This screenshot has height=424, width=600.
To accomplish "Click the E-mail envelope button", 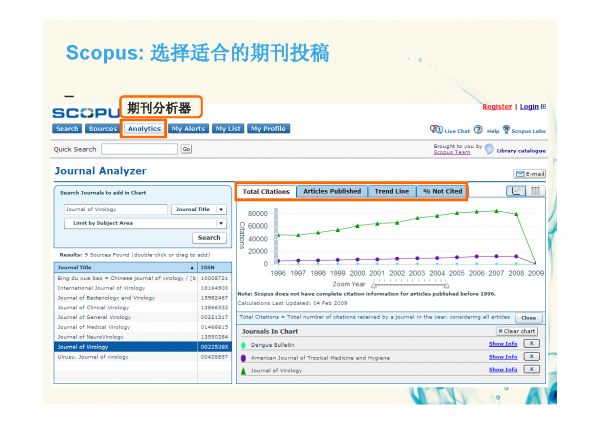I will pyautogui.click(x=529, y=174).
